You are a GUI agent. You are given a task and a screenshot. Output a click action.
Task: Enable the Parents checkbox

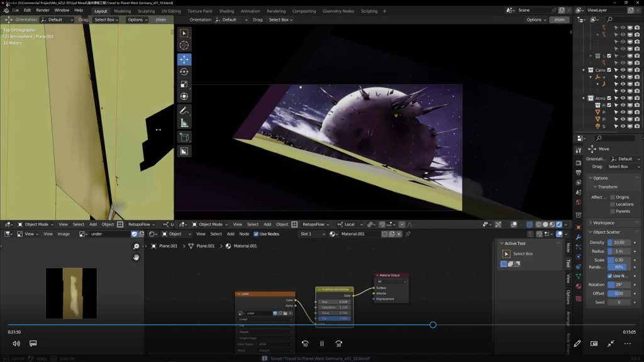(613, 211)
